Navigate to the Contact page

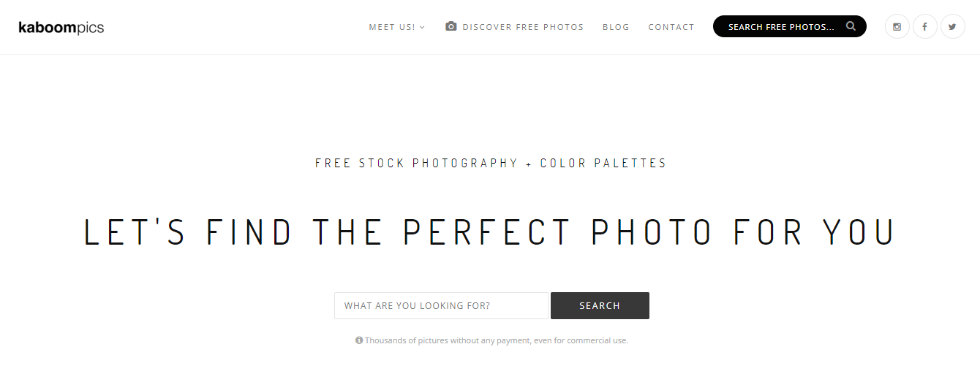[671, 27]
